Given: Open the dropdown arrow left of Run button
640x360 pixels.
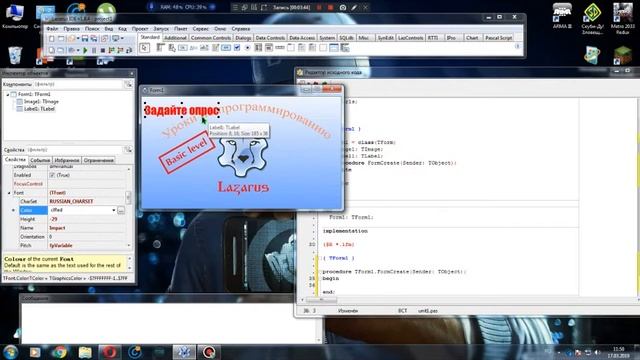Looking at the screenshot, I should coord(78,50).
